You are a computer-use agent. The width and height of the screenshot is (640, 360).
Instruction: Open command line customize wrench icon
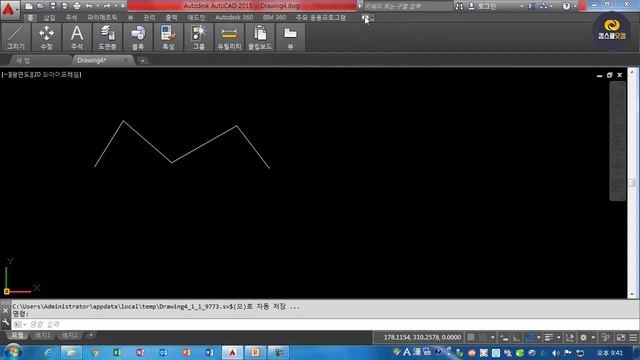click(x=5, y=323)
